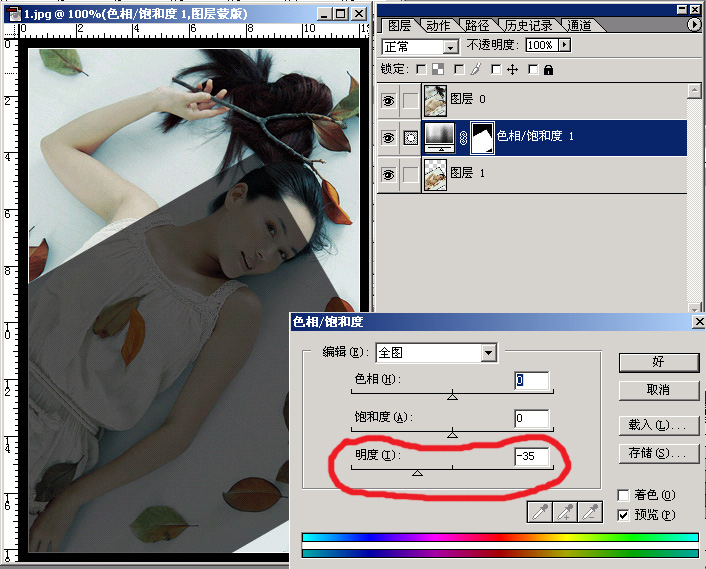Image resolution: width=706 pixels, height=569 pixels.
Task: Click the 取消 (Cancel) button
Action: (x=658, y=389)
